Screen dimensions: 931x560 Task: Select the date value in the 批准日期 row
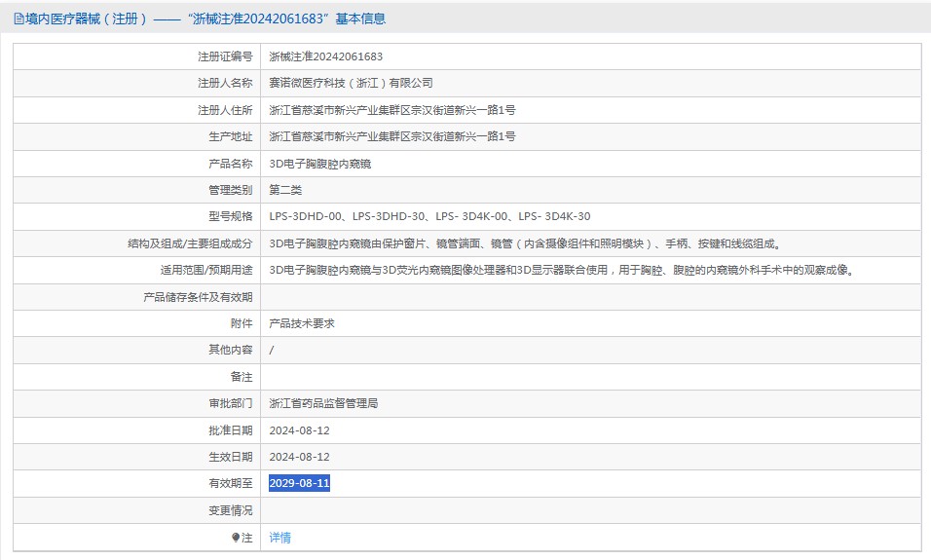click(299, 429)
